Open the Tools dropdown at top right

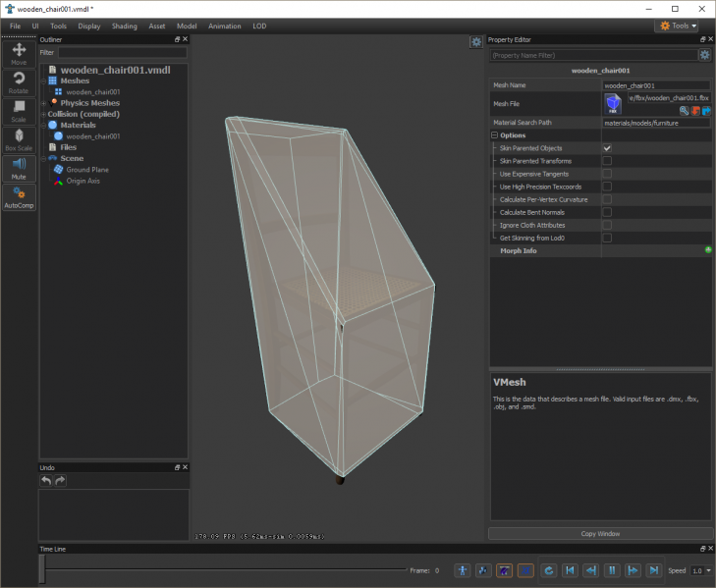[x=677, y=26]
